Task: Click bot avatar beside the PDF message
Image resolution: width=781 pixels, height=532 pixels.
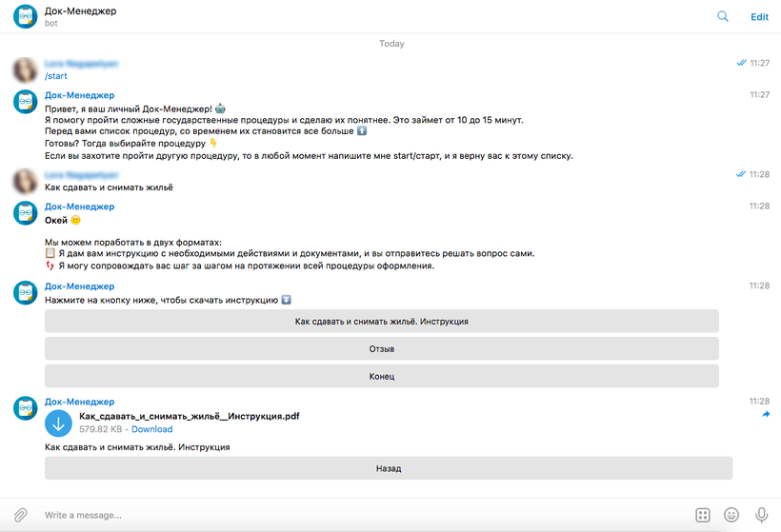Action: point(26,408)
